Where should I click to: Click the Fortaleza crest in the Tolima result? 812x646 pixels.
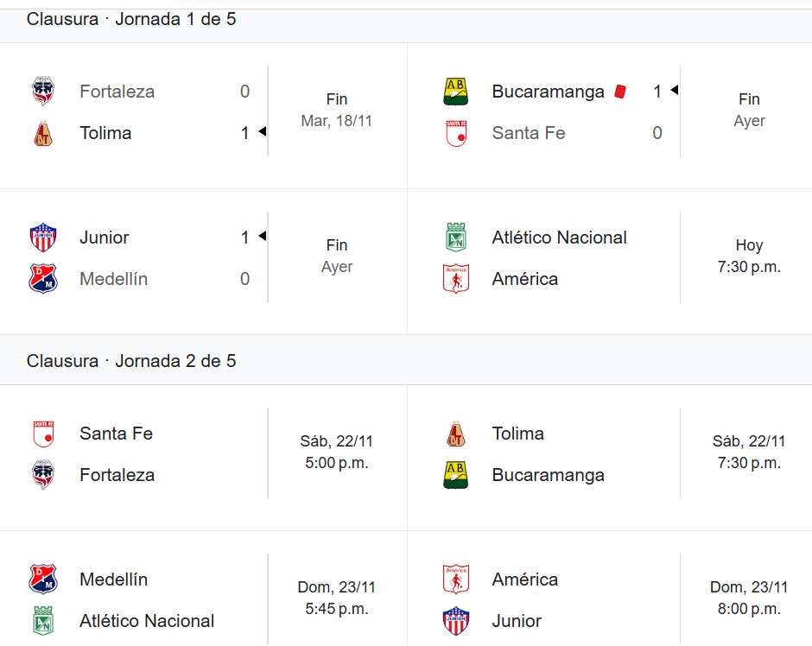point(43,91)
